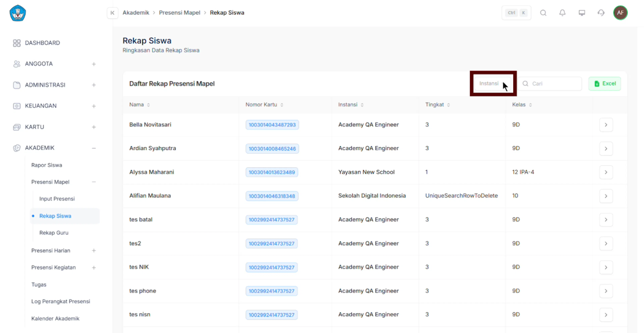The height and width of the screenshot is (333, 644).
Task: Click the Ctrl K shortcut search box
Action: [x=516, y=13]
